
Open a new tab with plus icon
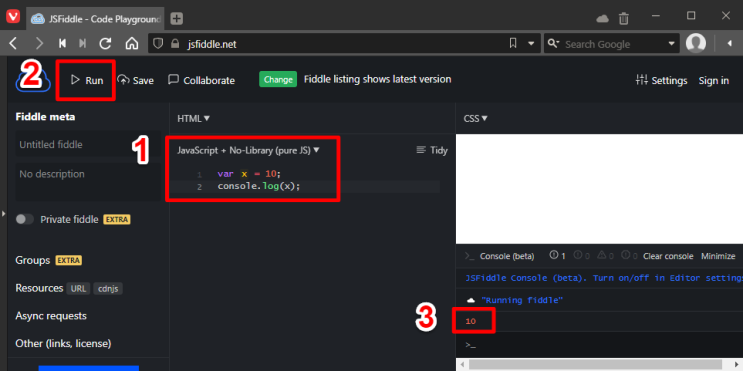coord(177,18)
